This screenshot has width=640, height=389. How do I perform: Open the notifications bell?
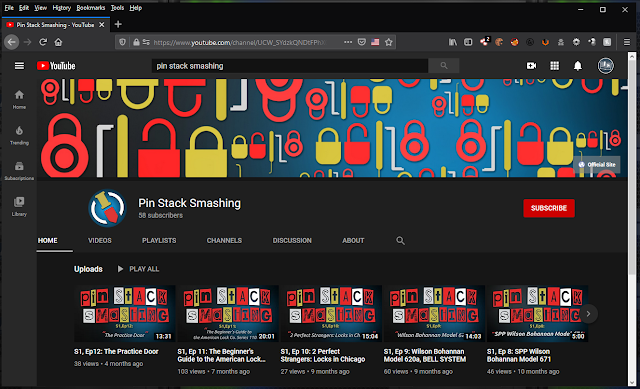578,66
